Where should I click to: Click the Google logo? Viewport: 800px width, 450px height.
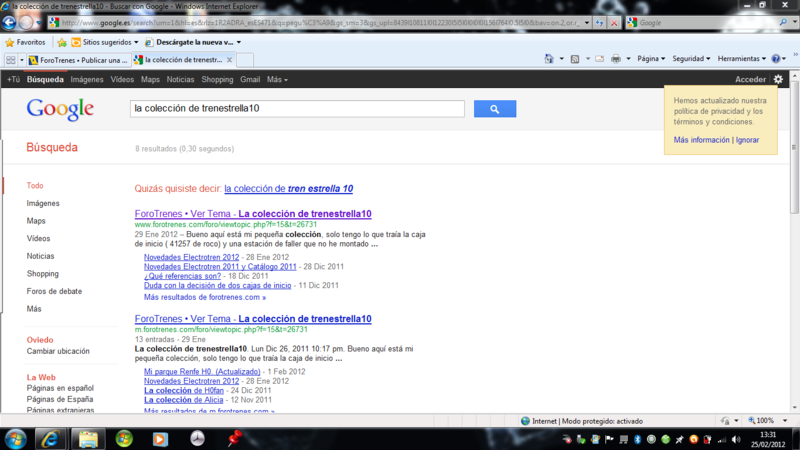[60, 109]
